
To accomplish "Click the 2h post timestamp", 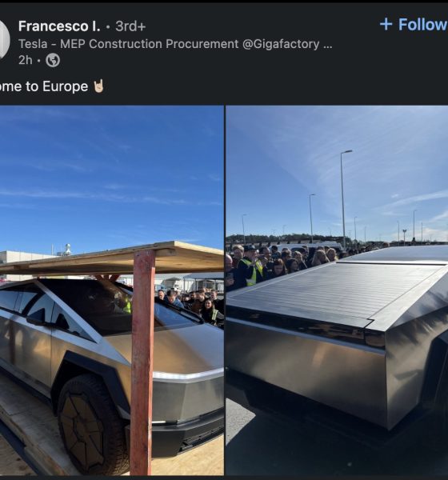I will [x=25, y=60].
